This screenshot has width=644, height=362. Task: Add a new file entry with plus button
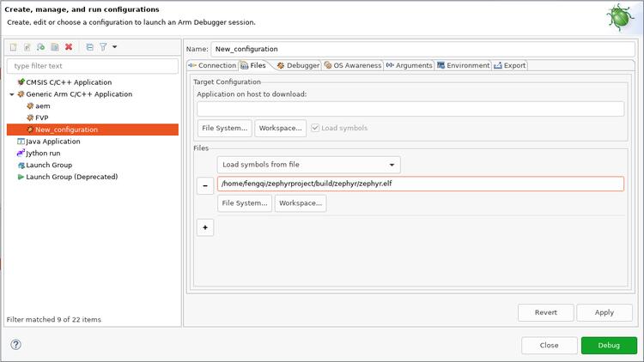[x=205, y=227]
